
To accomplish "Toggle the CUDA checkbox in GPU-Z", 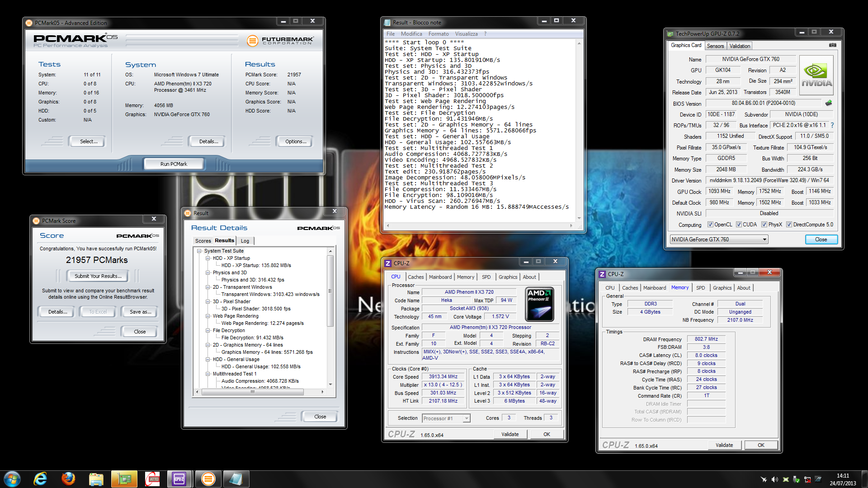I will [739, 225].
